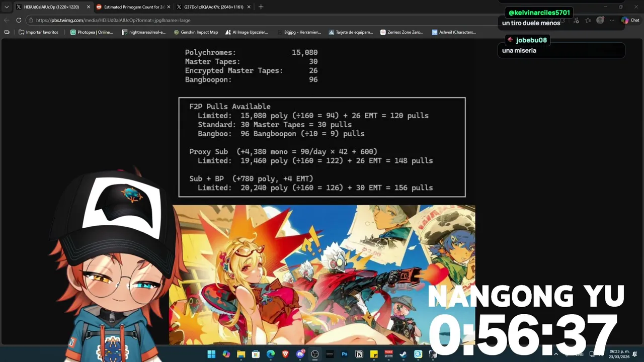Open Steam from the taskbar

(403, 354)
